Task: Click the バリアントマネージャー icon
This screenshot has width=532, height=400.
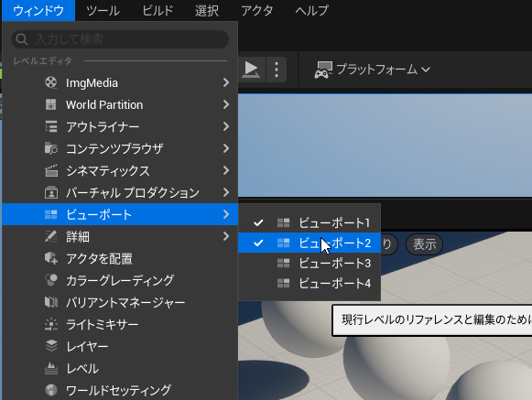Action: tap(51, 302)
